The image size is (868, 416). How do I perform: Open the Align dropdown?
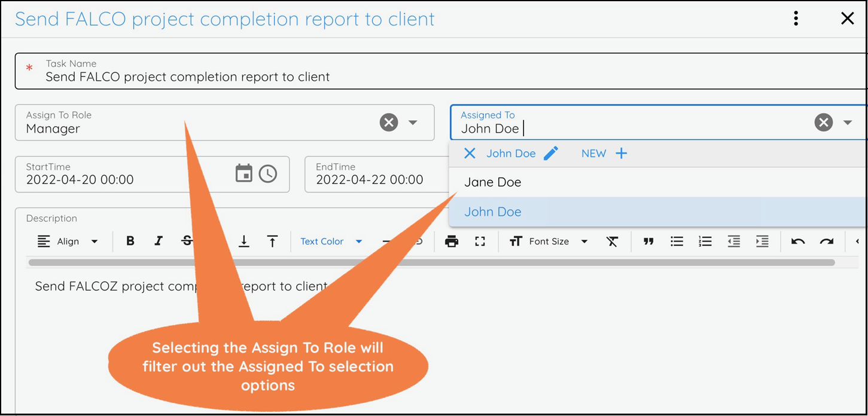coord(68,241)
